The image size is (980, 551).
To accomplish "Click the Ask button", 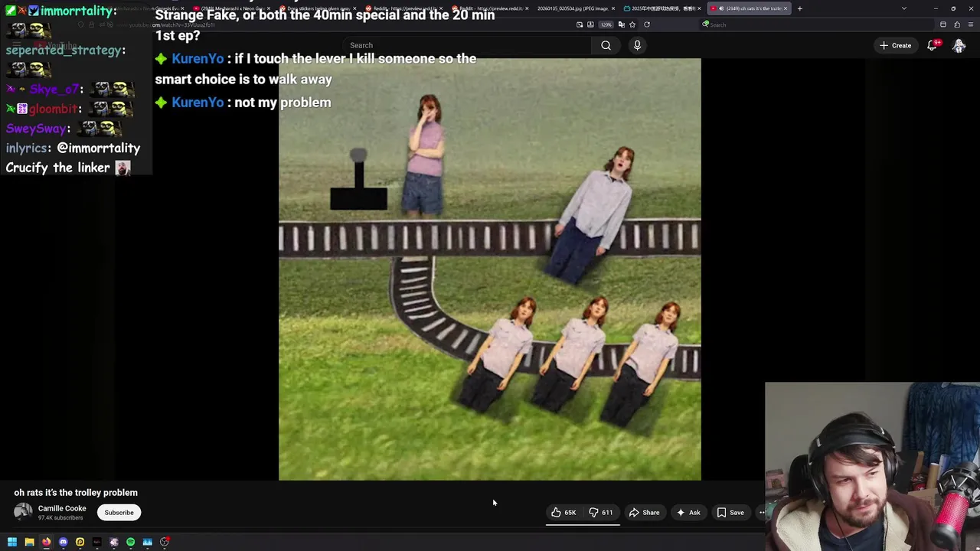I will click(688, 513).
